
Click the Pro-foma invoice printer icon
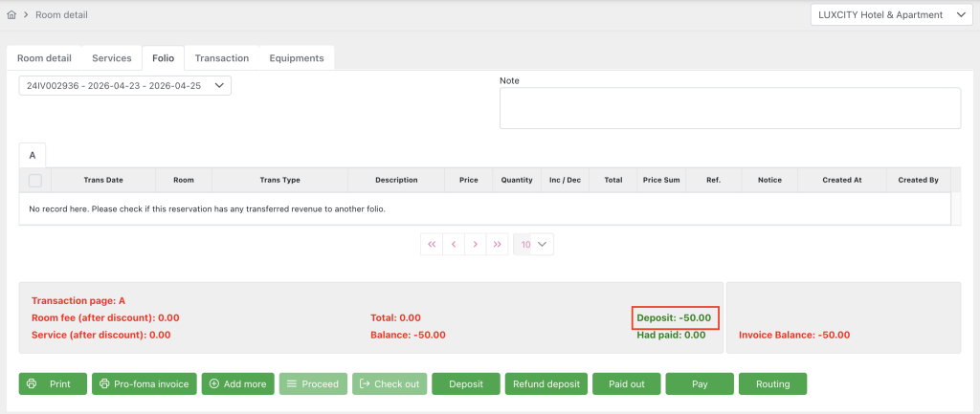coord(104,383)
